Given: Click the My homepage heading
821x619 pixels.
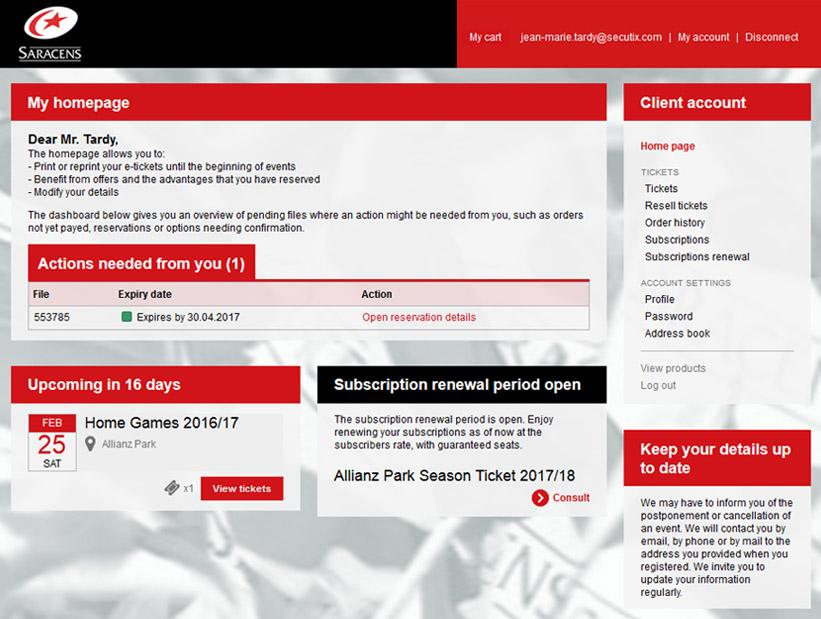Looking at the screenshot, I should click(79, 103).
